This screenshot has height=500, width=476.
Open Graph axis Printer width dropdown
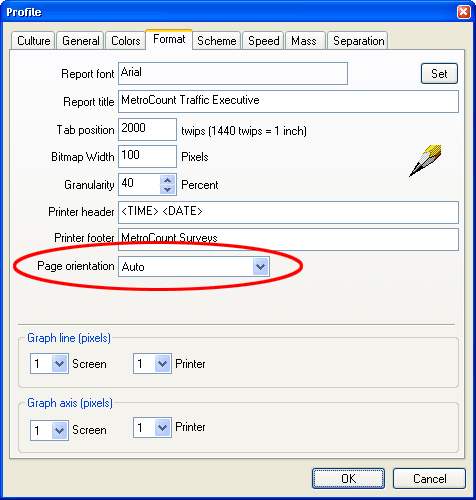[x=162, y=427]
